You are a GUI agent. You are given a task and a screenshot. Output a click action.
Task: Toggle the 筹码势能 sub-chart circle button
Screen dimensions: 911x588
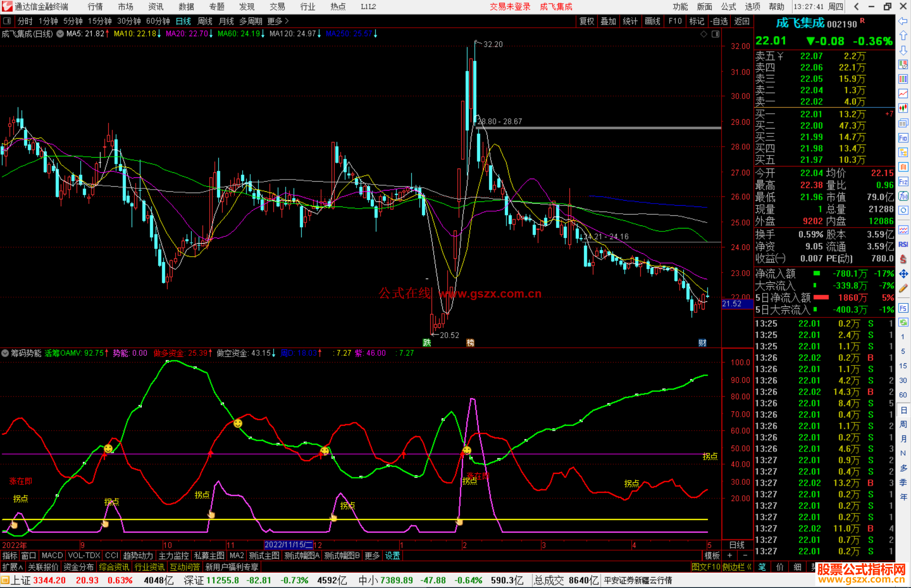(x=5, y=353)
